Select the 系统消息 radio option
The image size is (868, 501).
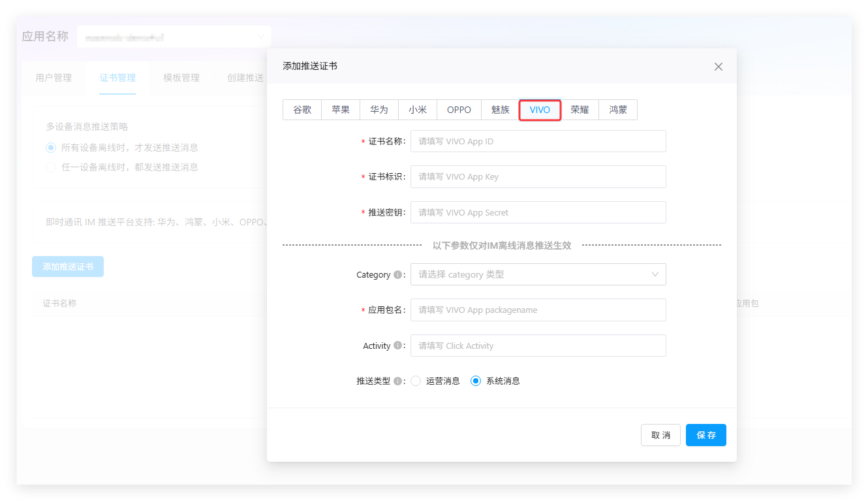(476, 381)
